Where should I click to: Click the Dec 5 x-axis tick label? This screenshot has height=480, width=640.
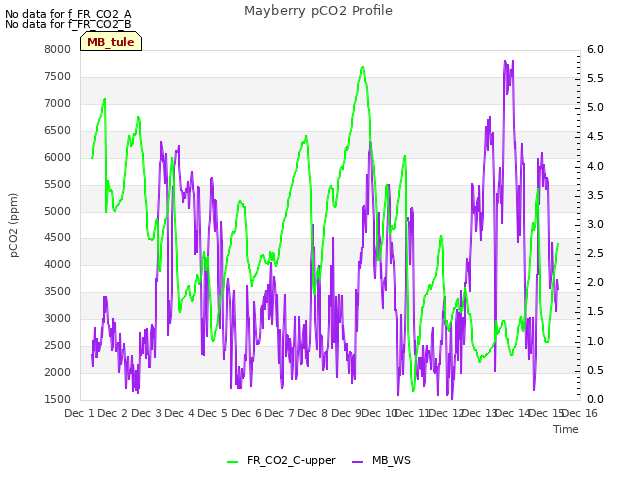pos(213,413)
